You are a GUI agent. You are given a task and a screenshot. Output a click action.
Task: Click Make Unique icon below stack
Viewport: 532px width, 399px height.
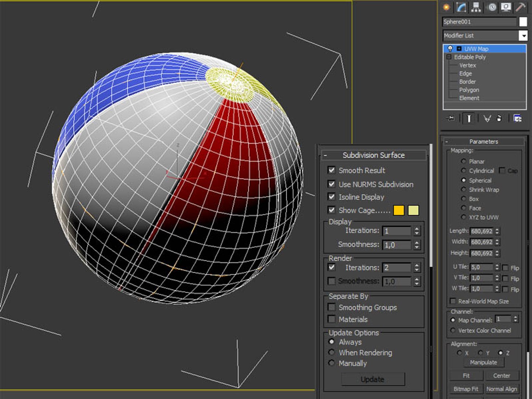(x=487, y=118)
